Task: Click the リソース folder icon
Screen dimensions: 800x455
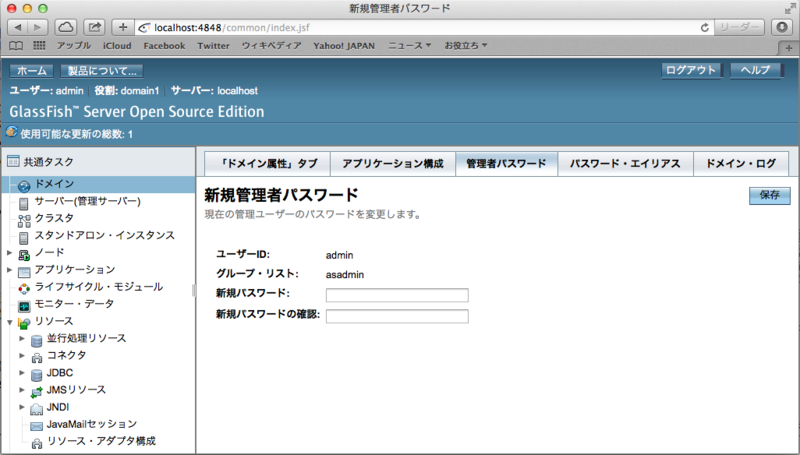Action: [x=24, y=323]
